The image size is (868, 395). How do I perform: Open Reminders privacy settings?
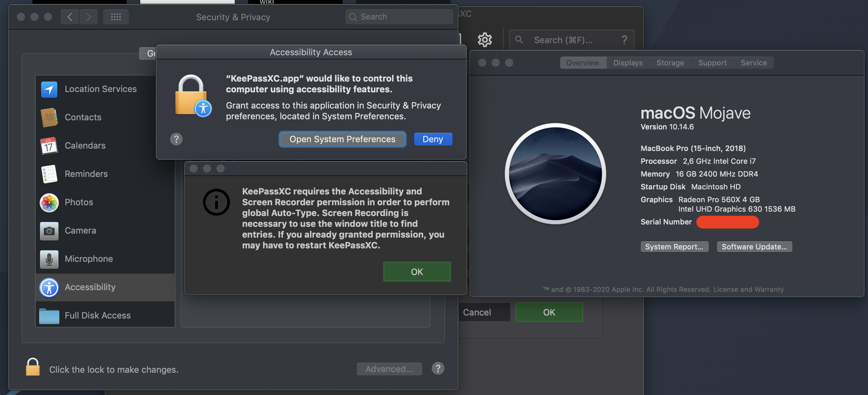tap(86, 174)
